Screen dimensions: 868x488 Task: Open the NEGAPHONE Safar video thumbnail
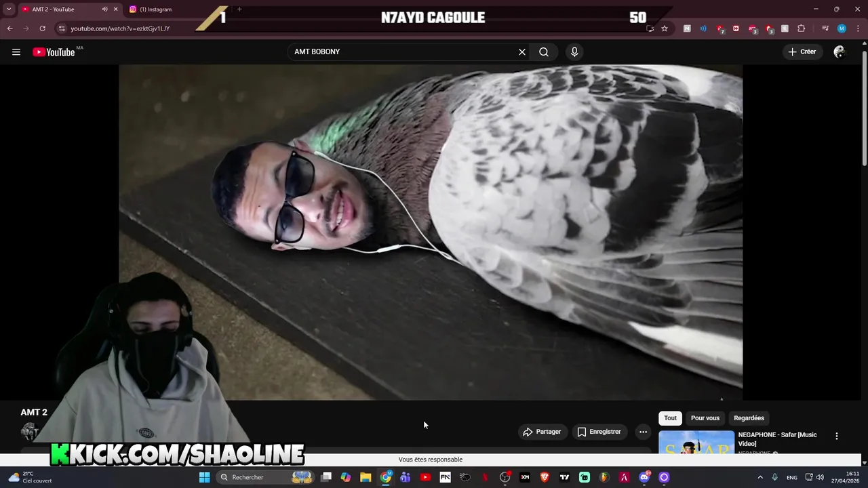pos(696,443)
